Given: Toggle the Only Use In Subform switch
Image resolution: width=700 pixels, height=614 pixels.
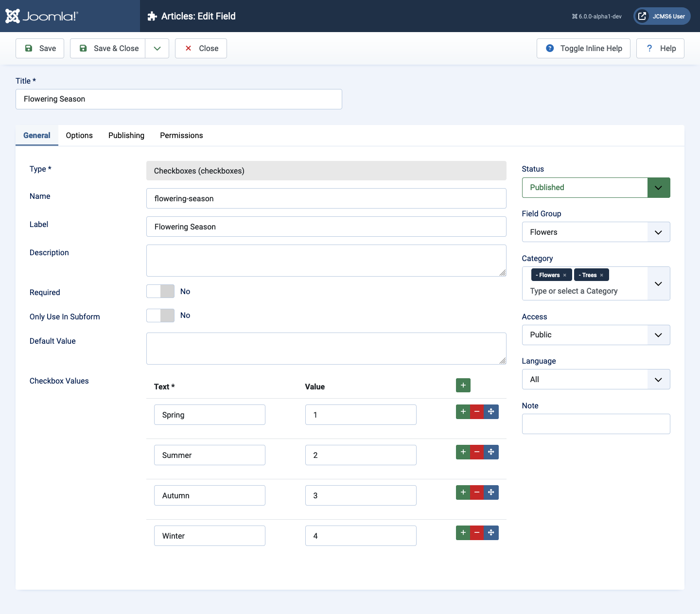Looking at the screenshot, I should pos(160,316).
